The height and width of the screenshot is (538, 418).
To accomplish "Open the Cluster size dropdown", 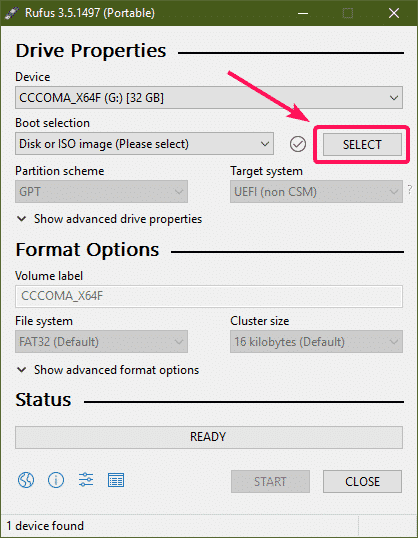I will (x=316, y=341).
